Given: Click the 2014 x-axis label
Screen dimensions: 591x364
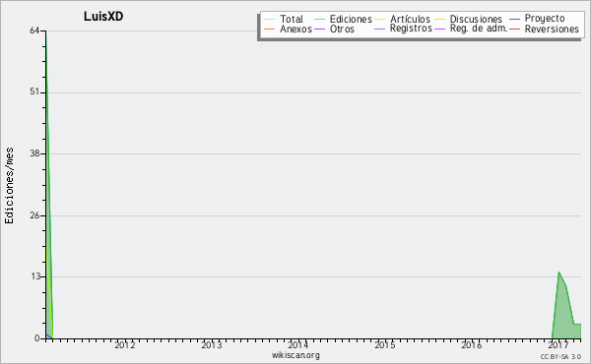Looking at the screenshot, I should click(298, 345).
